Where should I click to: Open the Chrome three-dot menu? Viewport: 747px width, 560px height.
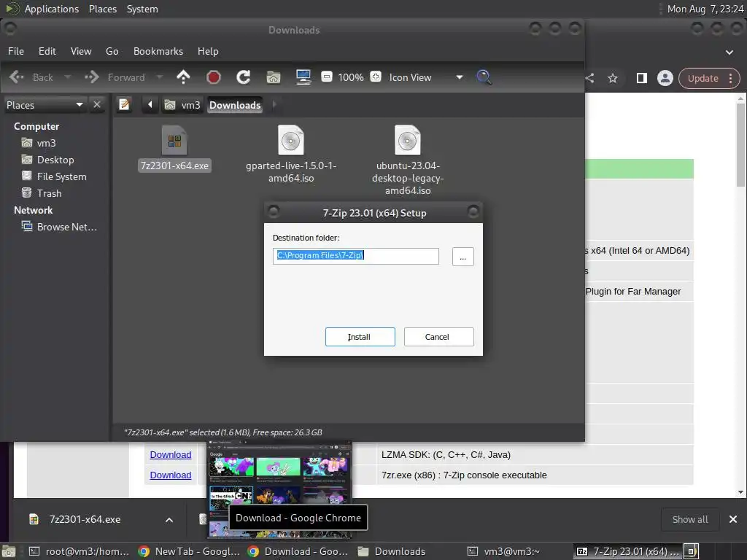731,78
